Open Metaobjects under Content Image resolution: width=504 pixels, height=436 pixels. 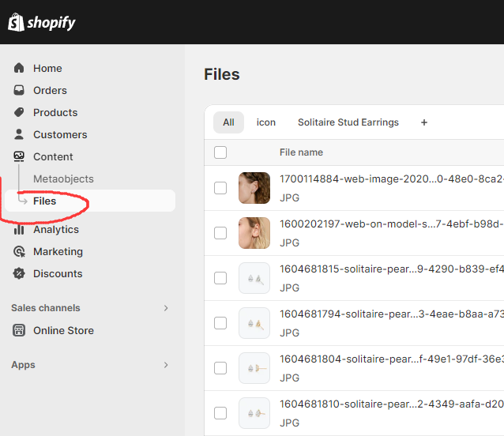coord(63,179)
